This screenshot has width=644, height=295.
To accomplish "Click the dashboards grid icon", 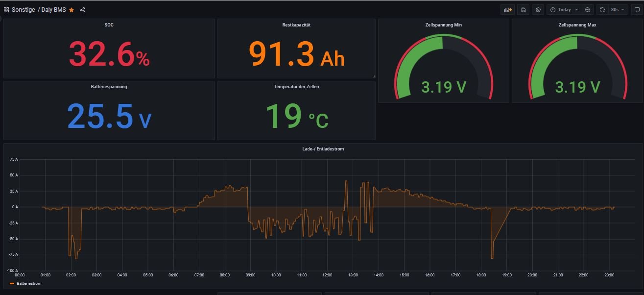I will tap(6, 10).
